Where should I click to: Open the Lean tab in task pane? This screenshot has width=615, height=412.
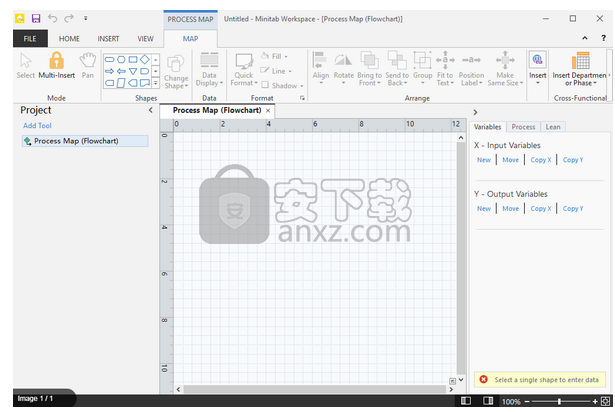553,127
